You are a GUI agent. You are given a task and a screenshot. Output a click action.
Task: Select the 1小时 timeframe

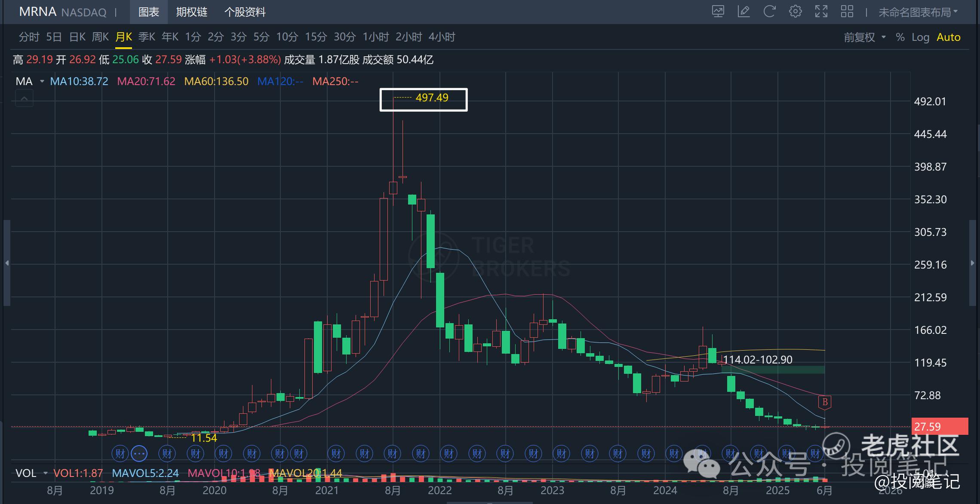(x=376, y=37)
